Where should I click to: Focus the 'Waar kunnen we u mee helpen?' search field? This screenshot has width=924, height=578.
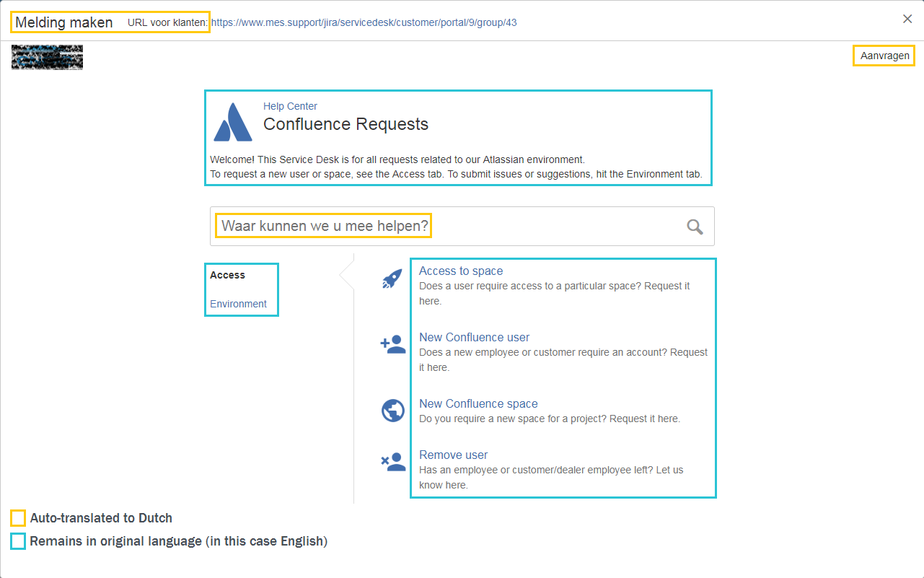point(462,227)
